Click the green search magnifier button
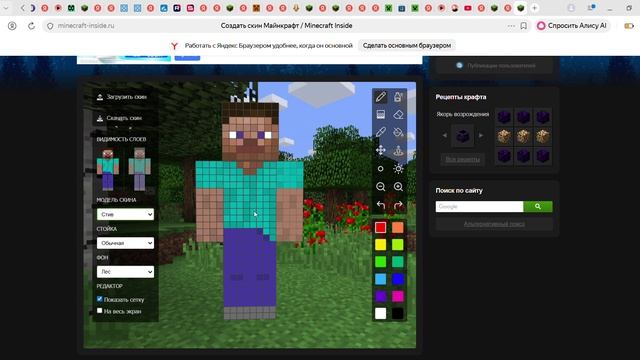Screen dimensions: 640x360 538,207
